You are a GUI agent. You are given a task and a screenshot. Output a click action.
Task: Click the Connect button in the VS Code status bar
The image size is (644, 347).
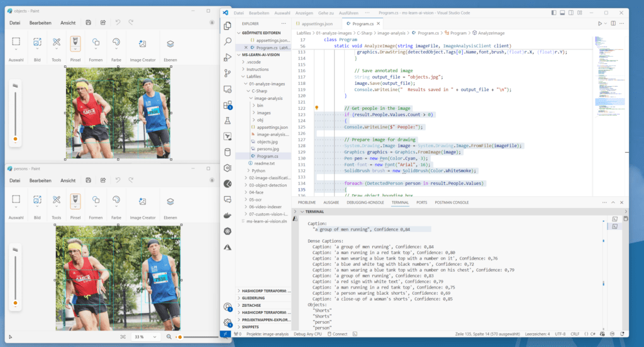coord(338,334)
